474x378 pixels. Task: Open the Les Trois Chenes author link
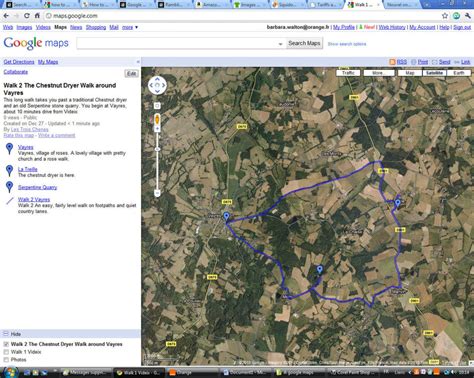pyautogui.click(x=30, y=129)
